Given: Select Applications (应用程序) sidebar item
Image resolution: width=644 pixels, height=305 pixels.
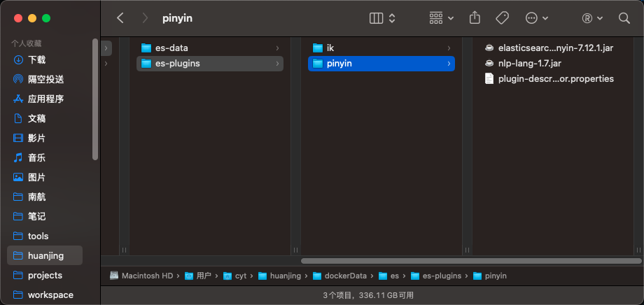Looking at the screenshot, I should [45, 99].
